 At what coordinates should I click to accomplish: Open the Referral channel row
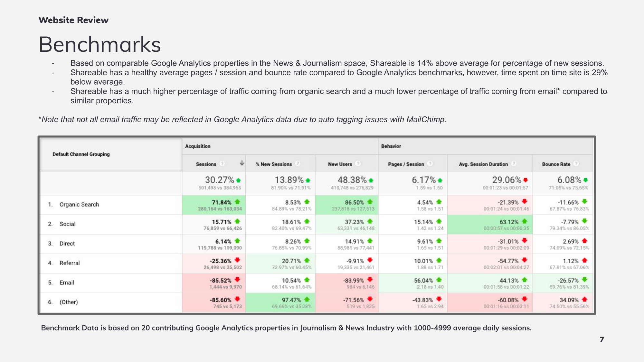[70, 263]
